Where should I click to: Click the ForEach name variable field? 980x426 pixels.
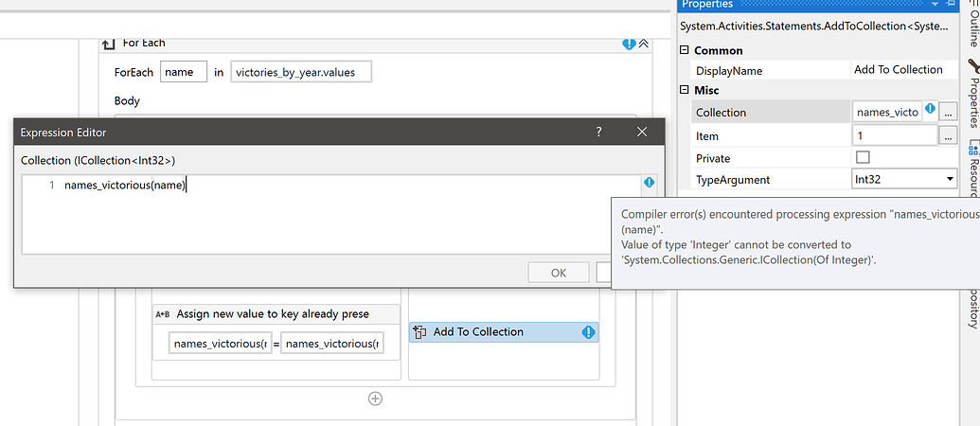(184, 72)
